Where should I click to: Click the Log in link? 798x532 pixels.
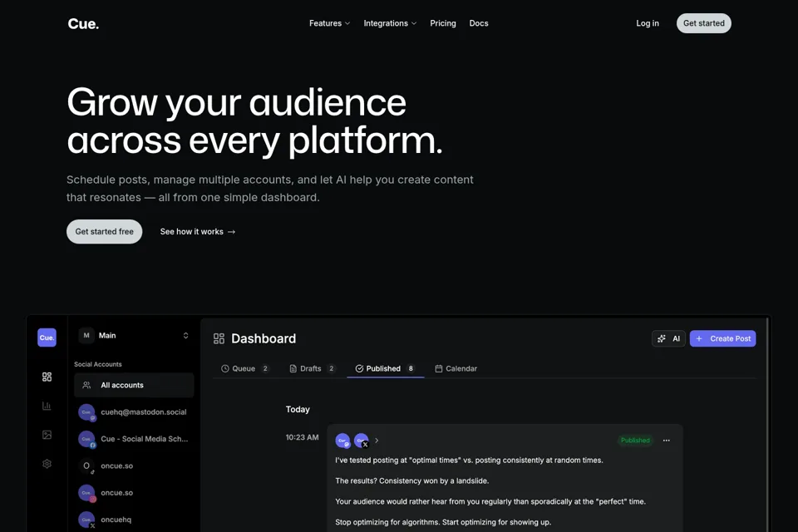648,23
